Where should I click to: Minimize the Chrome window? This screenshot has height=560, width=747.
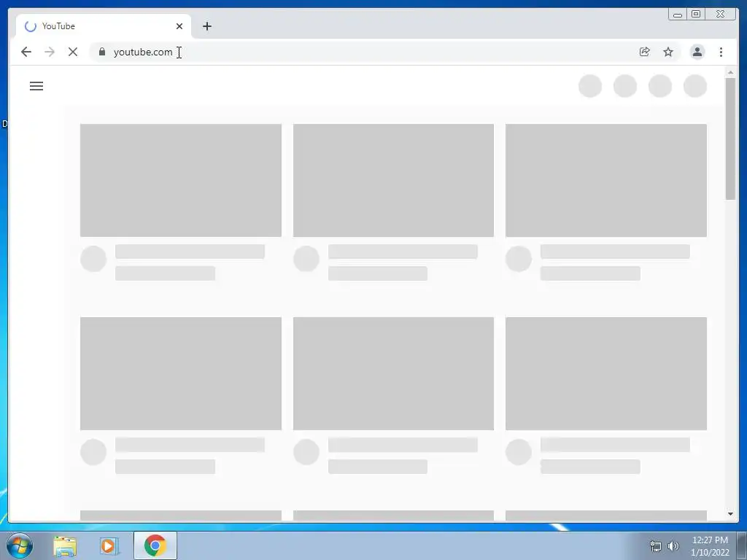tap(678, 15)
